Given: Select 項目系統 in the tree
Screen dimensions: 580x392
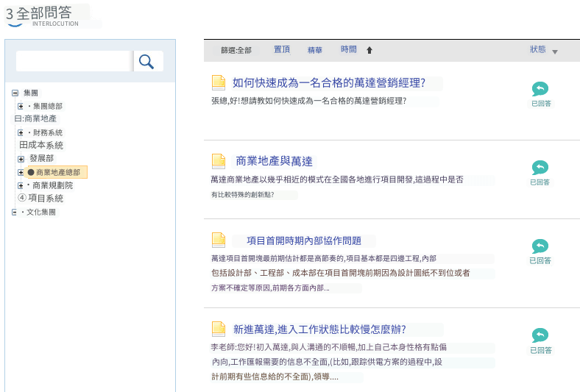Looking at the screenshot, I should 46,199.
